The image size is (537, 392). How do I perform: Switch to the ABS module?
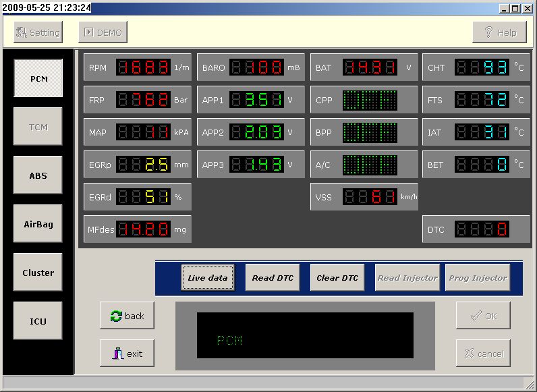(x=38, y=175)
